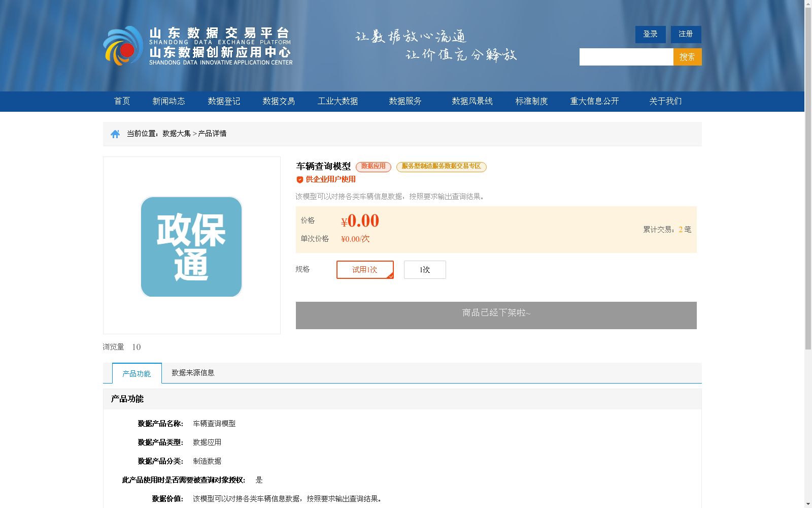
Task: Open 重大信息公开 navigation item
Action: [x=594, y=101]
